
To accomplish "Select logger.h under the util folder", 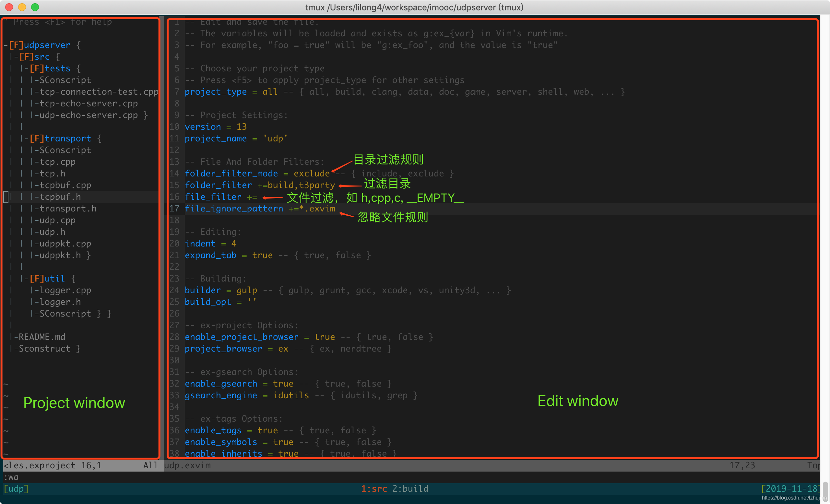I will pyautogui.click(x=60, y=302).
